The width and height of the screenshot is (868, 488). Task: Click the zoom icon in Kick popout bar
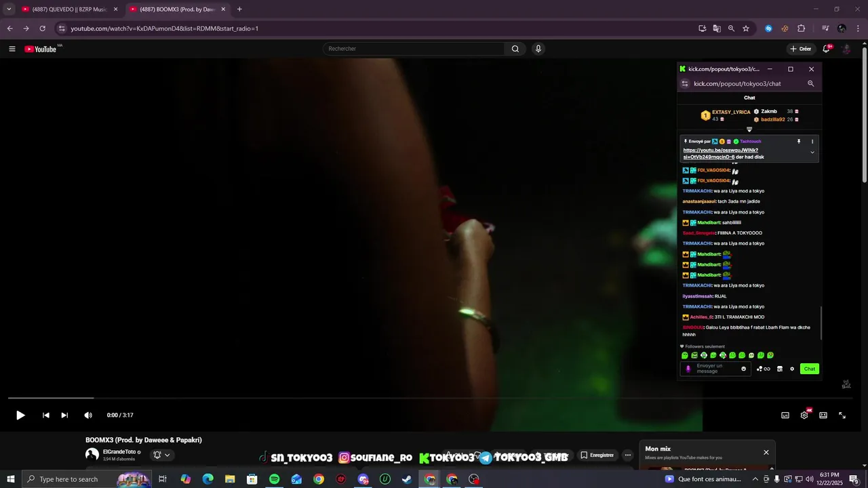point(810,83)
